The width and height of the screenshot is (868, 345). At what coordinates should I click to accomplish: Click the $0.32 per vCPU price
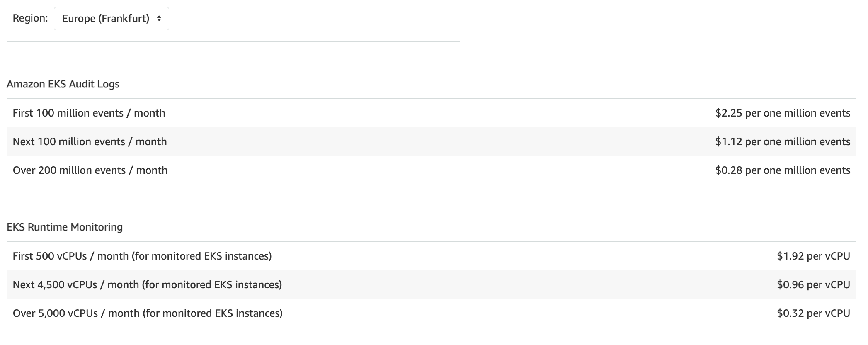coord(813,313)
